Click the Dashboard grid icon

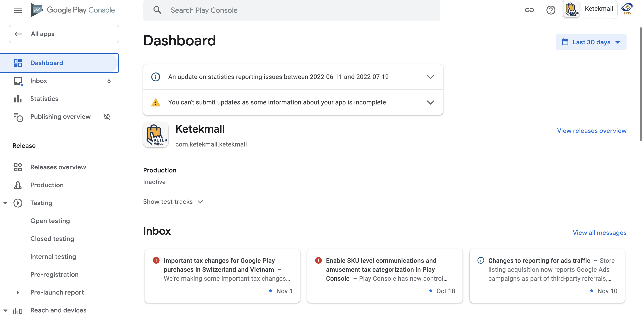point(18,63)
